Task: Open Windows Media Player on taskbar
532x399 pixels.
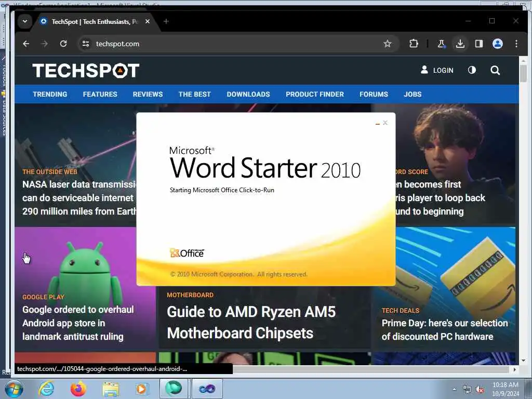Action: click(141, 389)
